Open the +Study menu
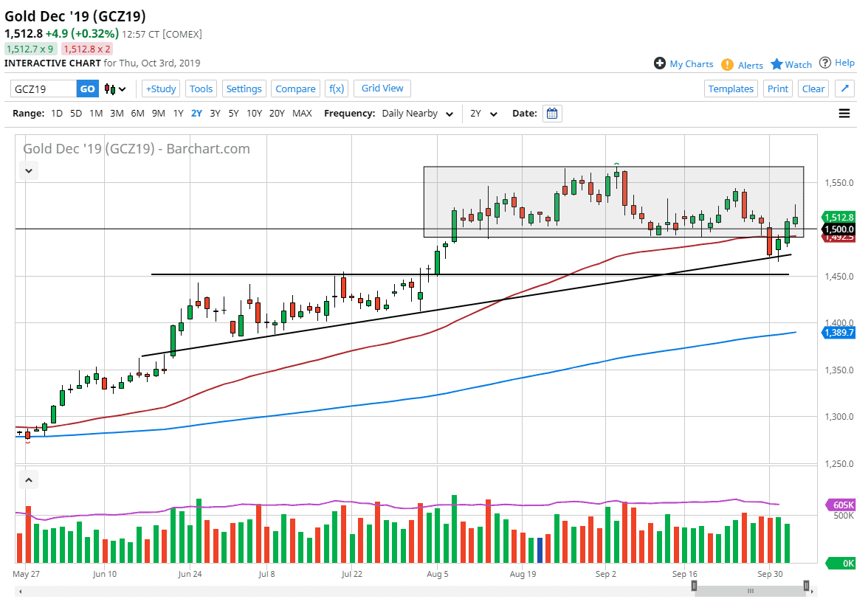The image size is (868, 599). tap(161, 89)
